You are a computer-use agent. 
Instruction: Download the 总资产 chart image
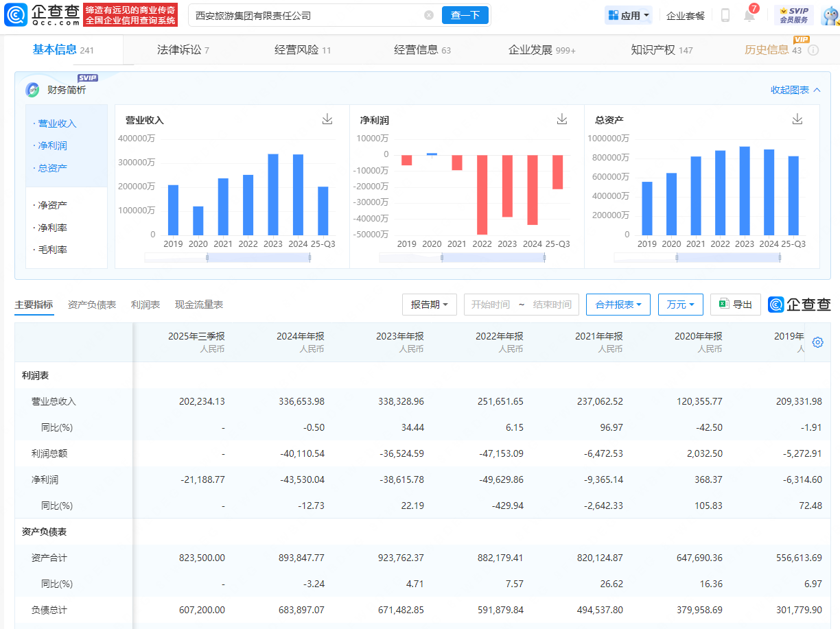pyautogui.click(x=797, y=119)
